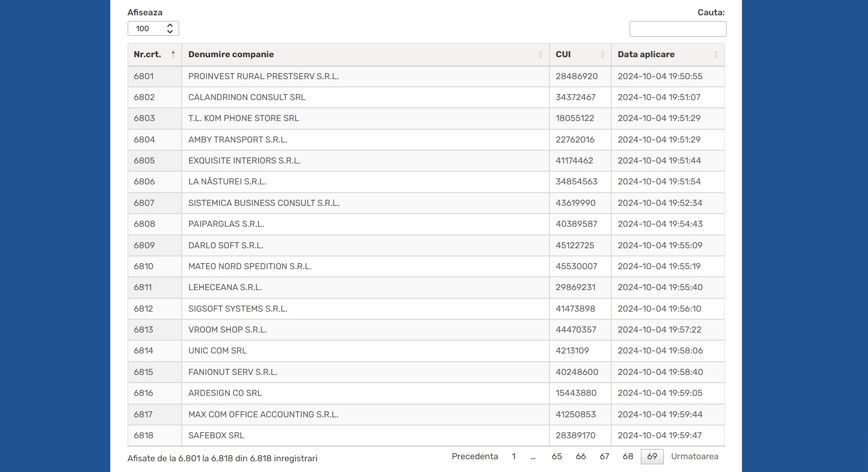
Task: Click AMBY TRANSPORT S.R.L. cell
Action: [365, 139]
